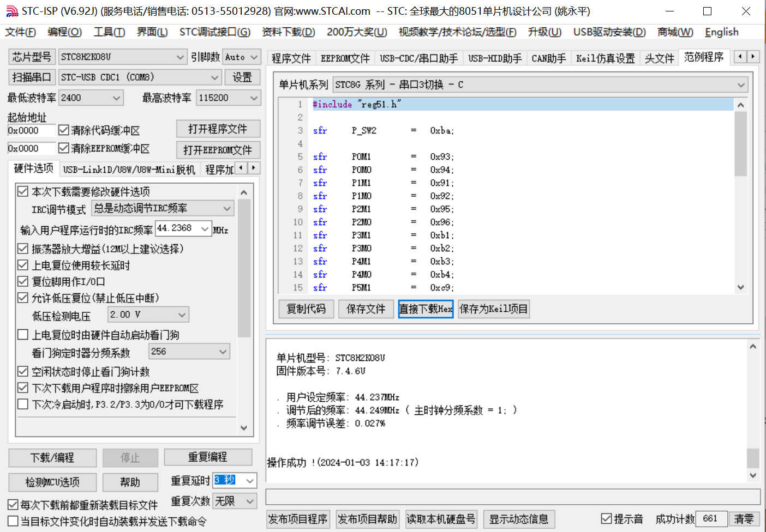Click hardware options vertical scrollbar thumb

[244, 268]
